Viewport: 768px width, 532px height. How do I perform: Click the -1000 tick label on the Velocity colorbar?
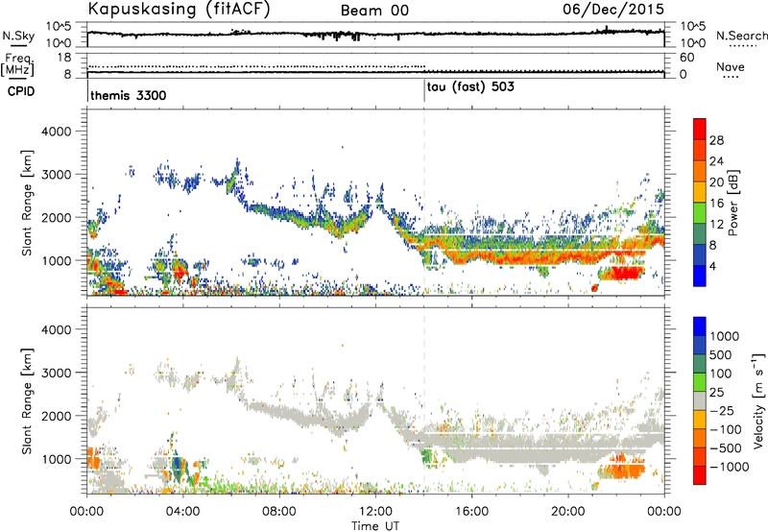tap(730, 467)
